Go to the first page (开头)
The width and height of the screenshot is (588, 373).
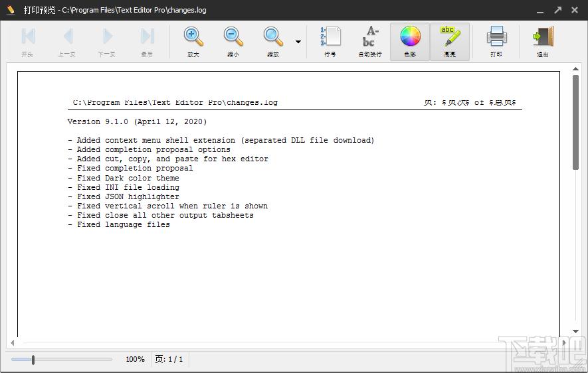tap(28, 41)
